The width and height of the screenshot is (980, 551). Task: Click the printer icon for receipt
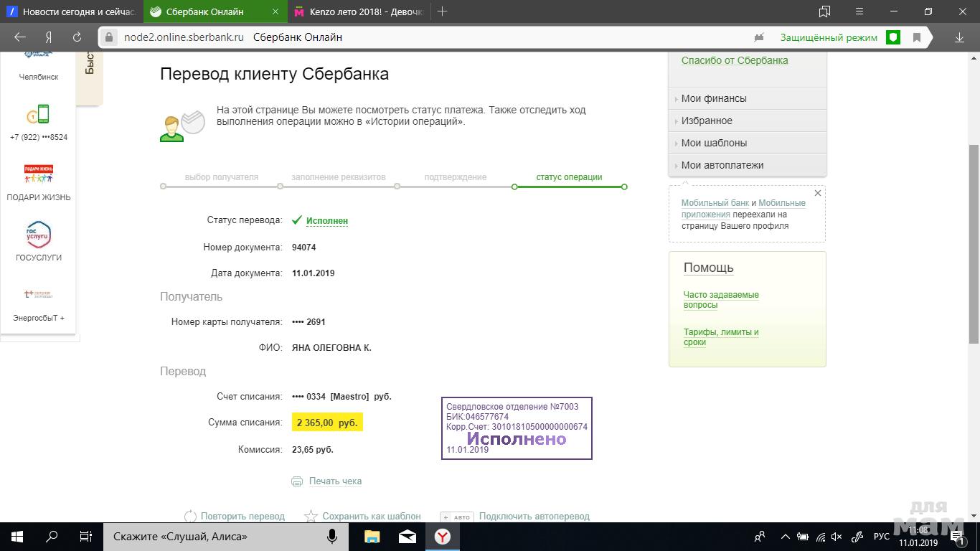297,481
